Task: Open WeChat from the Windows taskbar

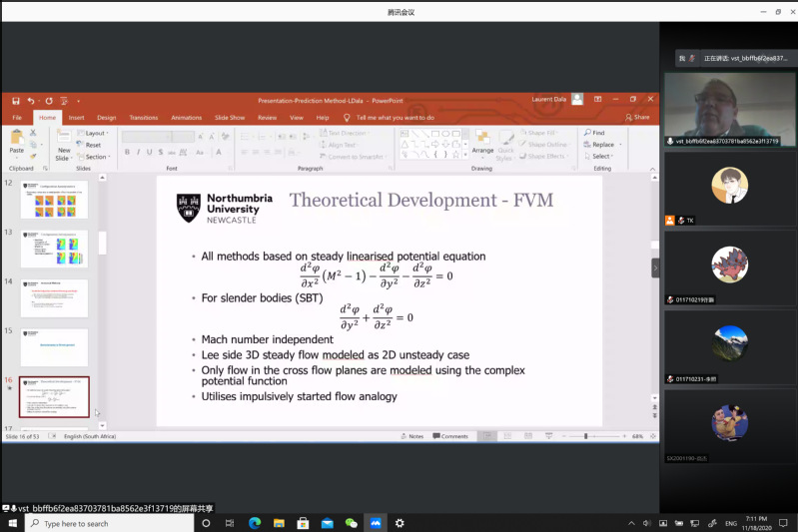Action: point(351,523)
